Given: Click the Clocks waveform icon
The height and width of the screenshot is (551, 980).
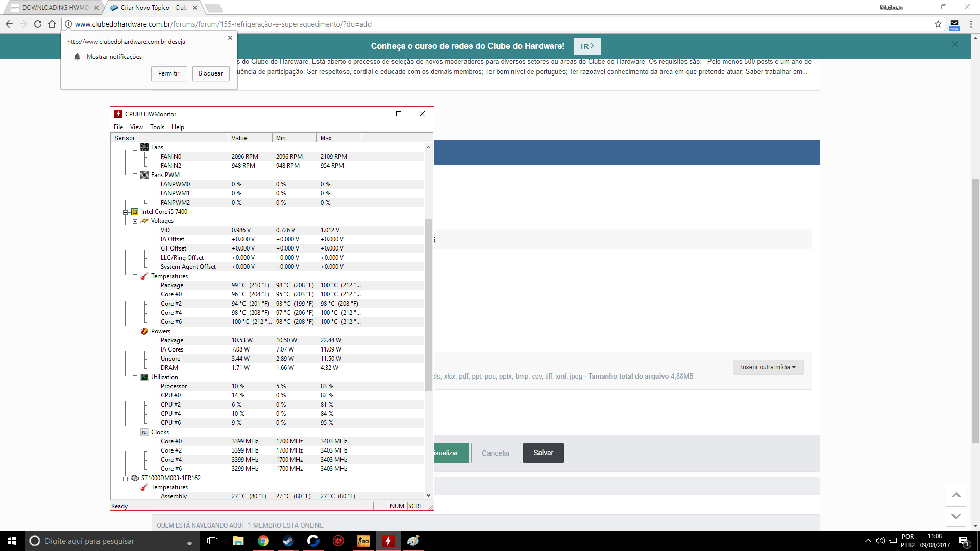Looking at the screenshot, I should coord(144,432).
